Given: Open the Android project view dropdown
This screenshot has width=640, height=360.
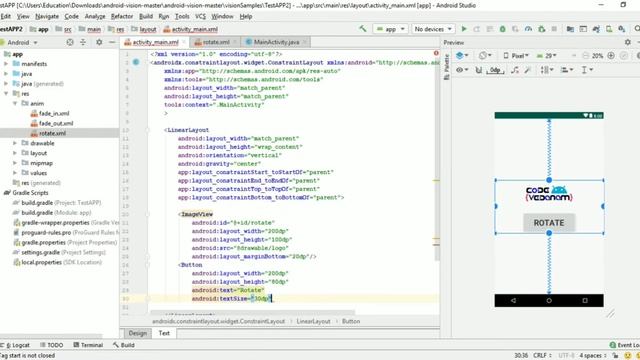Looking at the screenshot, I should tap(21, 42).
